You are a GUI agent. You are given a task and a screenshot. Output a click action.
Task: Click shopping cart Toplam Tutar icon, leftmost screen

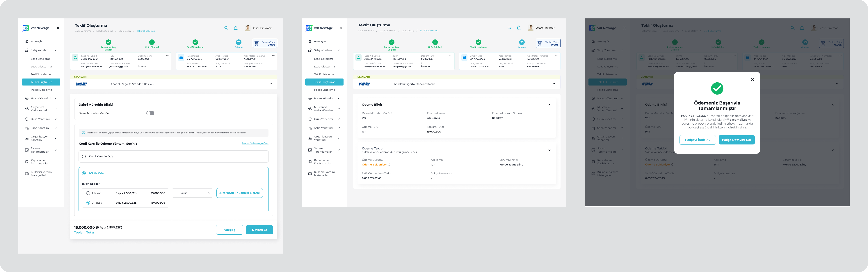257,43
